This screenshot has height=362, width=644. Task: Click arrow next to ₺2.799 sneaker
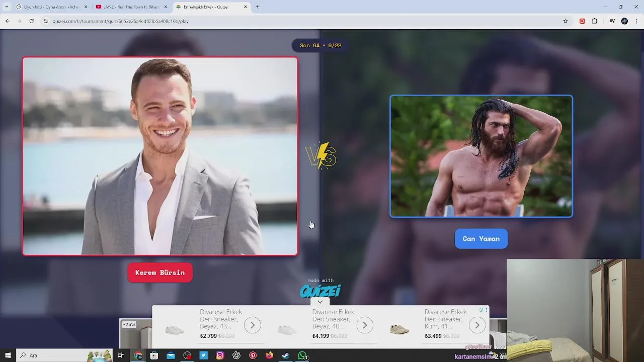(x=253, y=325)
